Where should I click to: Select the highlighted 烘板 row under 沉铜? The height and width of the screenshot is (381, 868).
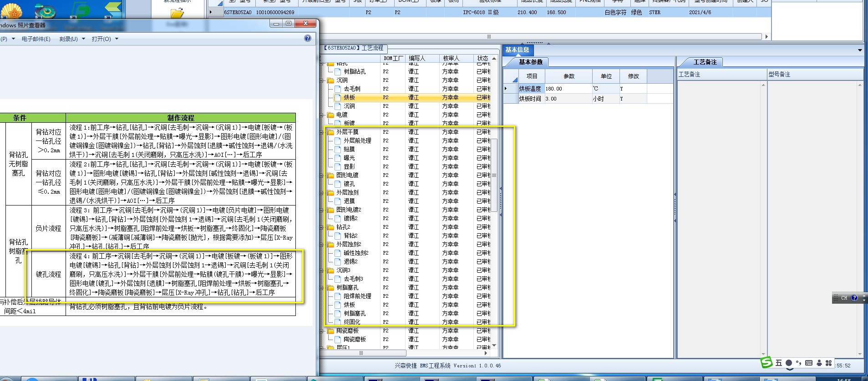coord(412,97)
